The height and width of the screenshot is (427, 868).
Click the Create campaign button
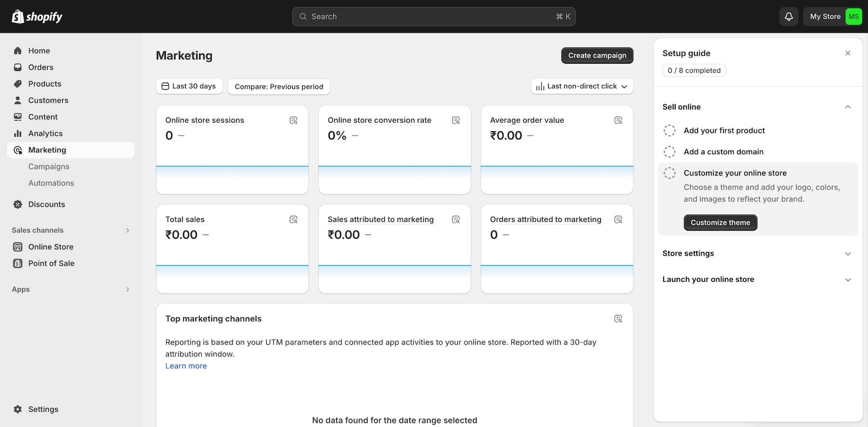point(597,55)
